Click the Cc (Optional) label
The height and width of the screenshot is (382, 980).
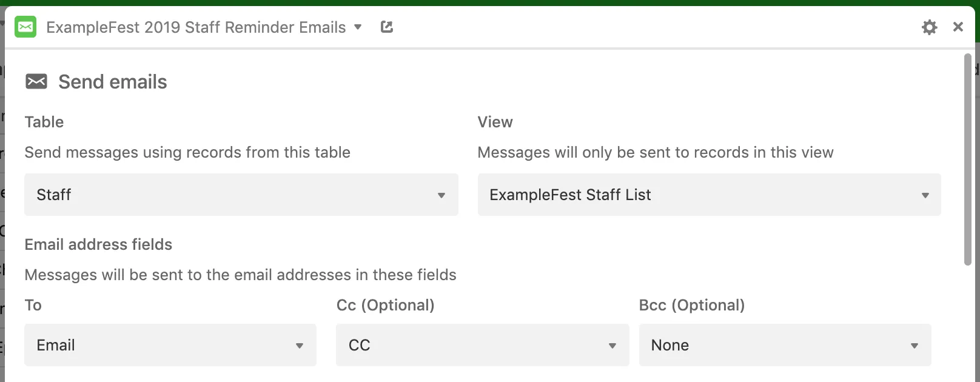pyautogui.click(x=385, y=305)
